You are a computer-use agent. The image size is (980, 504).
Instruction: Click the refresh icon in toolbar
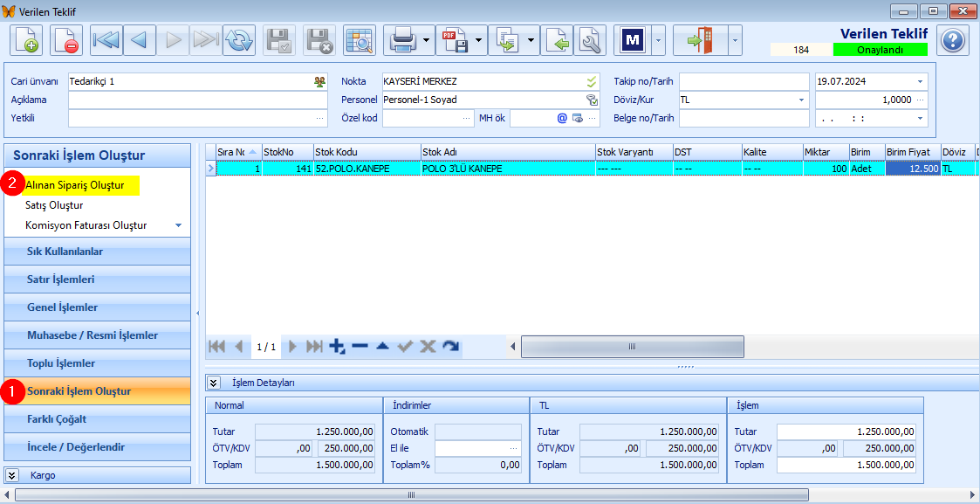[x=239, y=40]
